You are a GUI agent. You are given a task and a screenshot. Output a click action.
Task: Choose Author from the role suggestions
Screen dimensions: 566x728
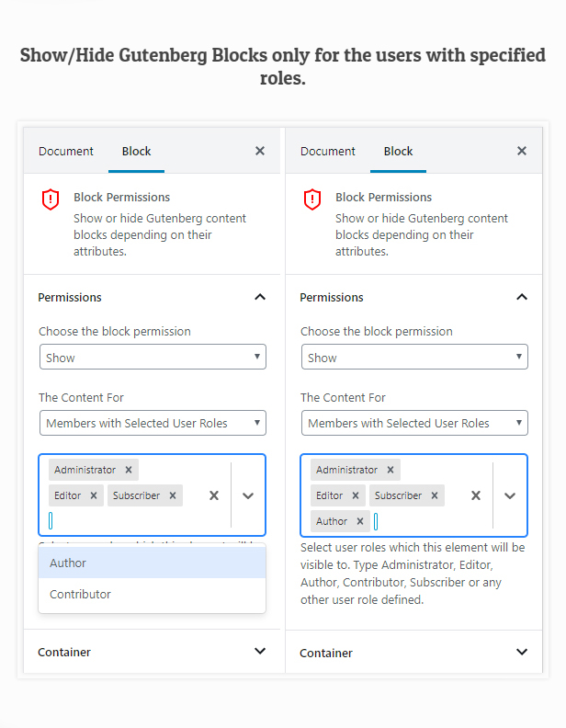(x=152, y=563)
